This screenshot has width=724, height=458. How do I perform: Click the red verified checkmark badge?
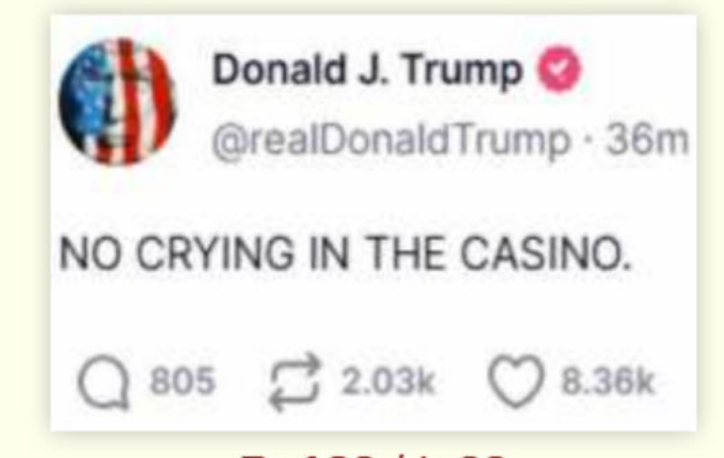pos(559,69)
